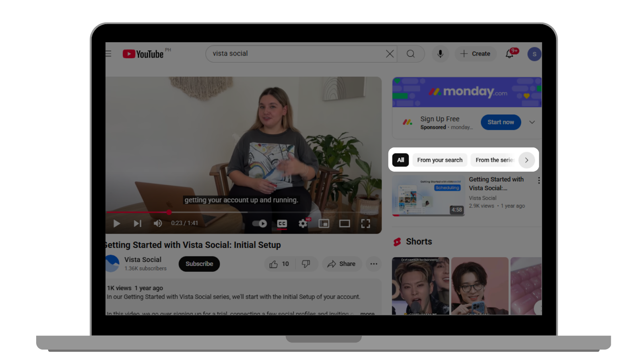Open the pink Shorts thumbnail
This screenshot has height=362, width=644.
coord(526,286)
